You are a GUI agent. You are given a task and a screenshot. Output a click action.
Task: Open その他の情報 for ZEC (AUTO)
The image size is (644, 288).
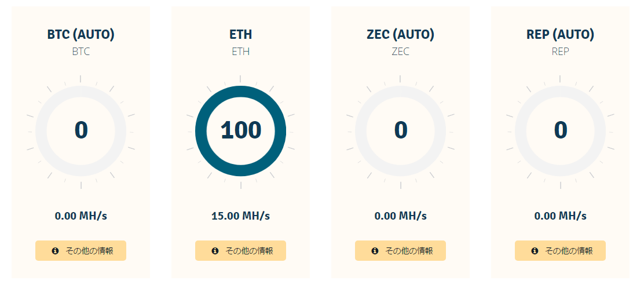(401, 251)
